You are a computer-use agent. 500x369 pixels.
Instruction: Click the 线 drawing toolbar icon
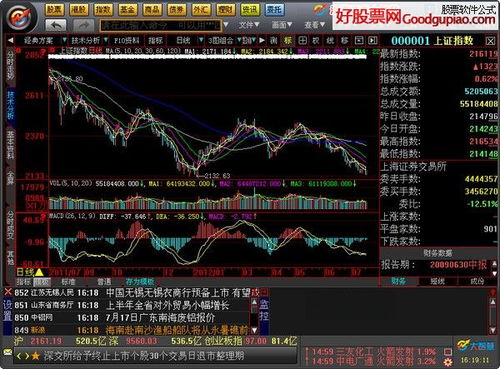(330, 41)
